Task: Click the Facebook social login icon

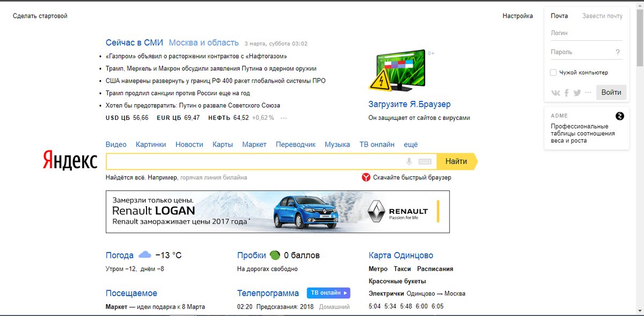Action: pyautogui.click(x=567, y=92)
